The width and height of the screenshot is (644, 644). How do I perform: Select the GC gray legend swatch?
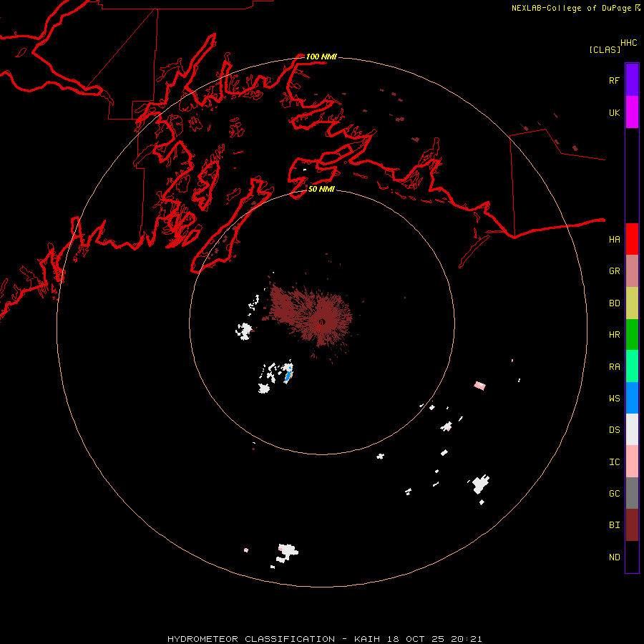632,493
